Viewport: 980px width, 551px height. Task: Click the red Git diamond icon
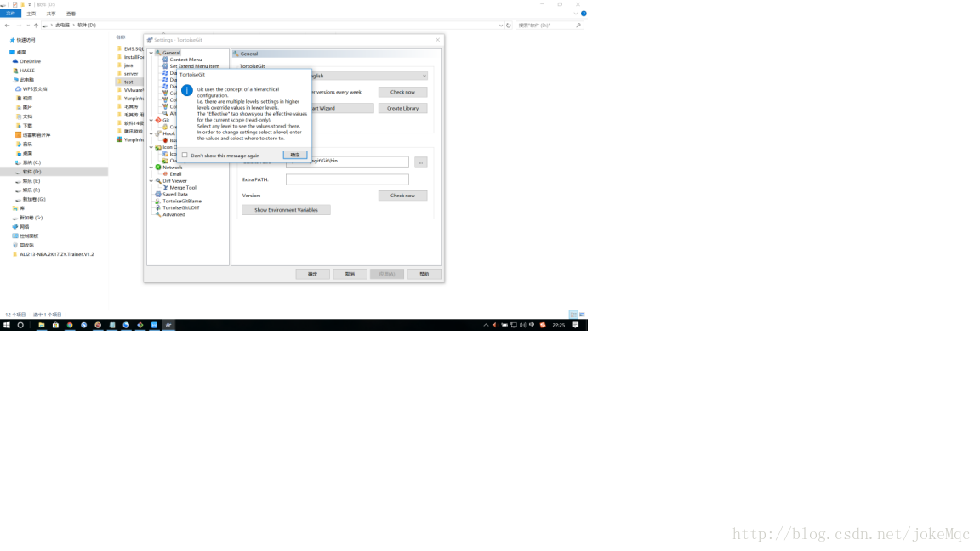tap(158, 120)
